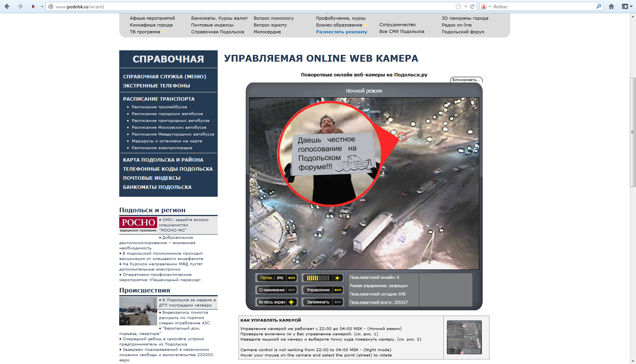
Task: Adjust the yellow brightness level bar
Action: pyautogui.click(x=318, y=278)
